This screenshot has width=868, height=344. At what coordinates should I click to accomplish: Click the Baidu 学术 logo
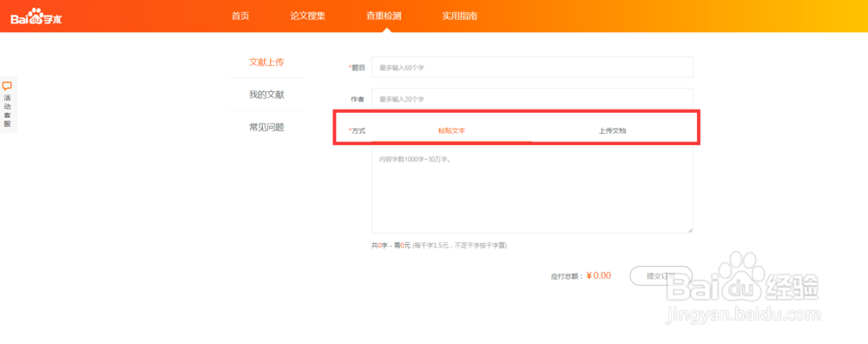pyautogui.click(x=36, y=17)
